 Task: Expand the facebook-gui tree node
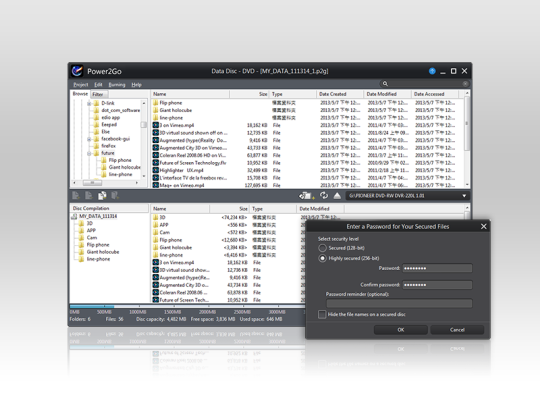(89, 139)
